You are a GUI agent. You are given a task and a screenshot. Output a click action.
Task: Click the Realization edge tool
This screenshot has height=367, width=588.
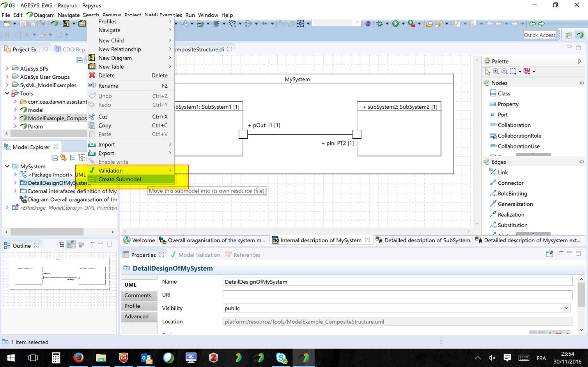click(510, 215)
